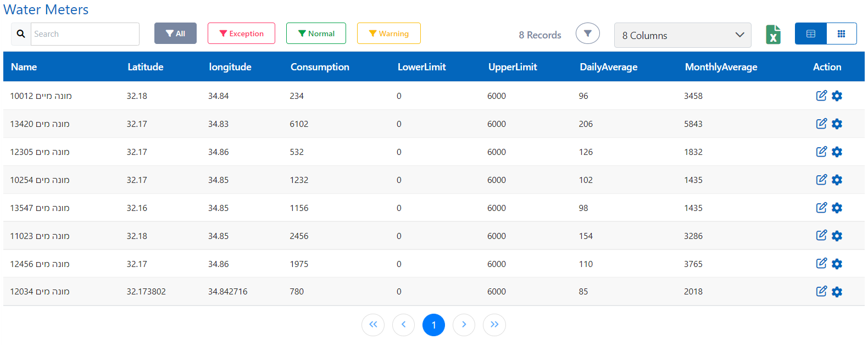The height and width of the screenshot is (345, 868).
Task: Click the search magnifier icon
Action: pyautogui.click(x=21, y=34)
